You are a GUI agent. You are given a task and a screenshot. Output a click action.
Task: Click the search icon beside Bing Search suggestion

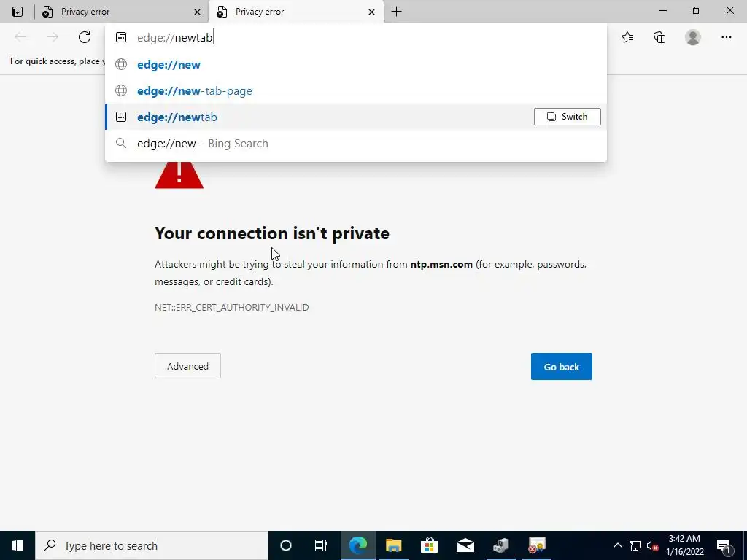(x=121, y=143)
